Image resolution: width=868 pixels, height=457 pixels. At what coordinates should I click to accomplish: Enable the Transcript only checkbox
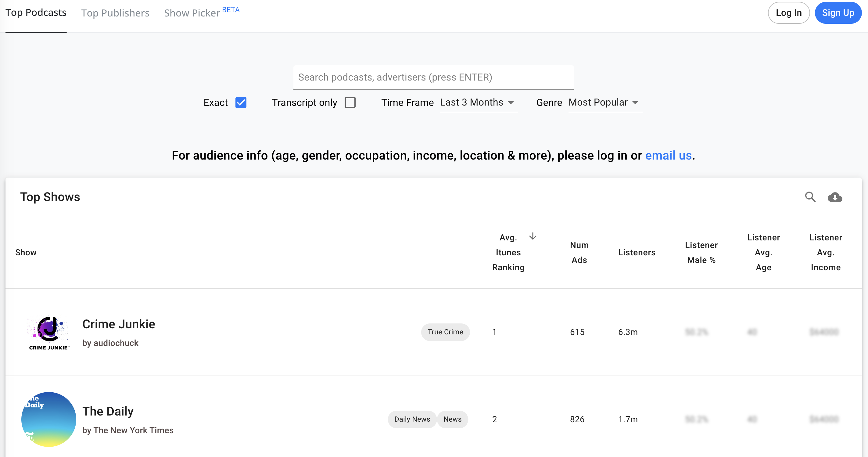click(x=350, y=103)
